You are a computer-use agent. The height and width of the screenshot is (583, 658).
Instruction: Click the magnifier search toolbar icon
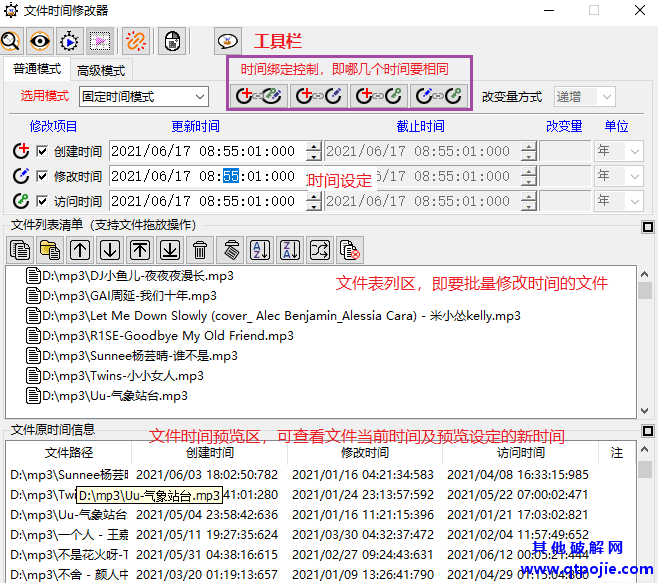(11, 41)
